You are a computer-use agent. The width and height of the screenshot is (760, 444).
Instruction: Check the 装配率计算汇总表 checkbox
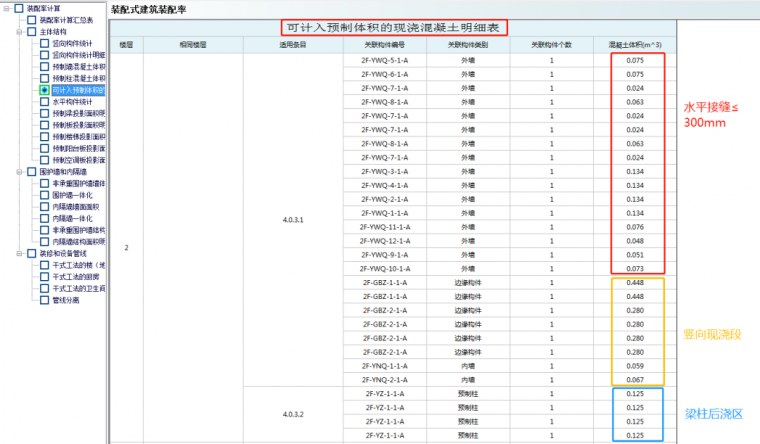(x=32, y=20)
